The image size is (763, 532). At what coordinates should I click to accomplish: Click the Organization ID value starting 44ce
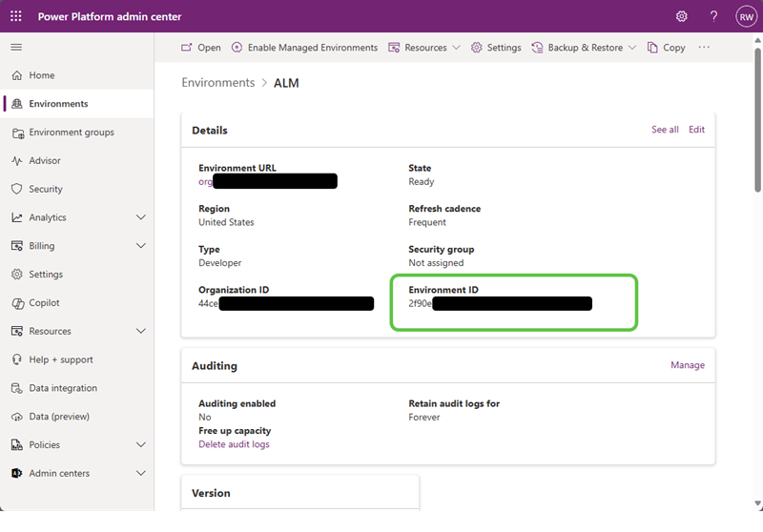pos(286,303)
